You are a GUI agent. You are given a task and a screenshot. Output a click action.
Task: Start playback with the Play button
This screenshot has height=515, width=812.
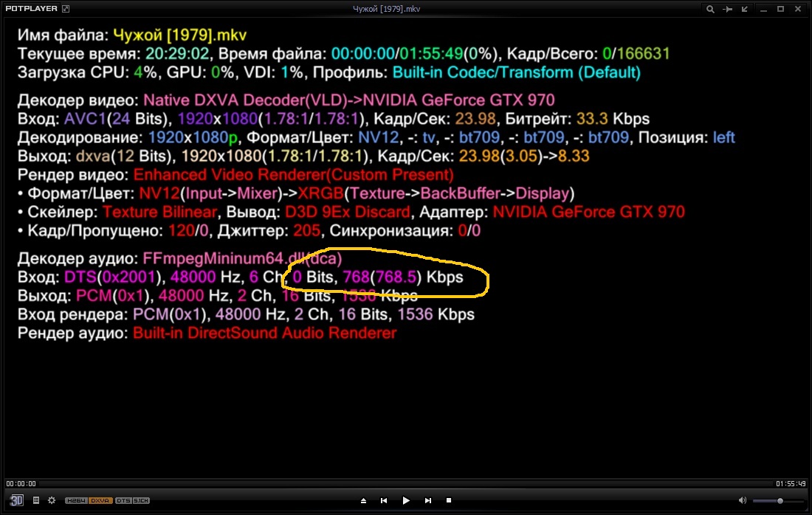click(x=406, y=500)
